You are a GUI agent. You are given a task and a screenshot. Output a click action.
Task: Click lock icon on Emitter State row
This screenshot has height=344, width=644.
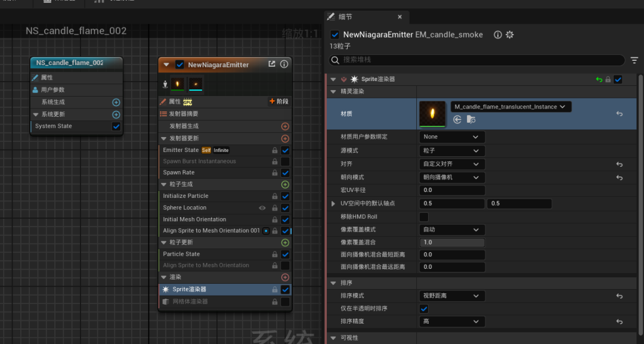[275, 151]
